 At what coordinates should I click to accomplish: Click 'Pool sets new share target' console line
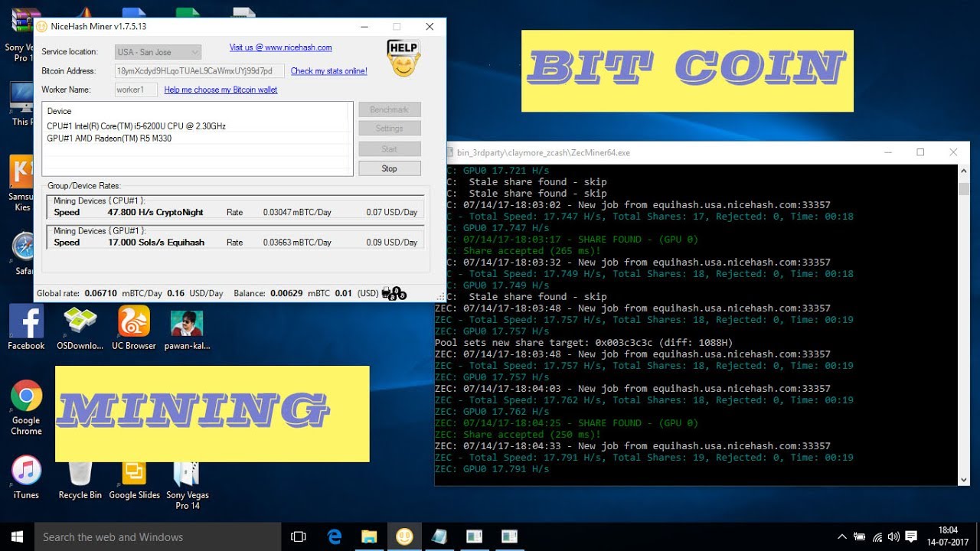(x=583, y=343)
